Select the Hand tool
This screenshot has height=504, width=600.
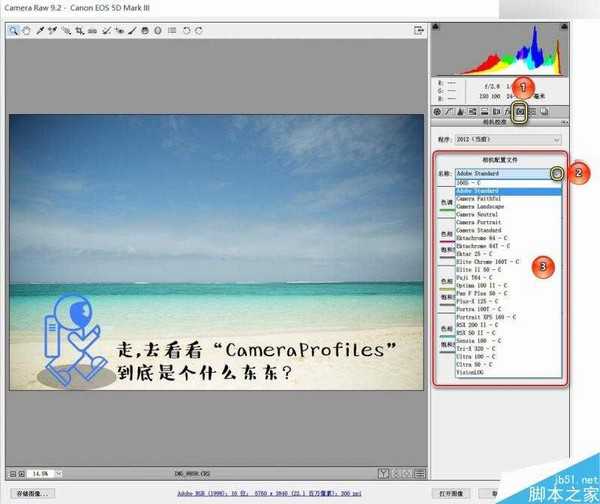[x=26, y=31]
